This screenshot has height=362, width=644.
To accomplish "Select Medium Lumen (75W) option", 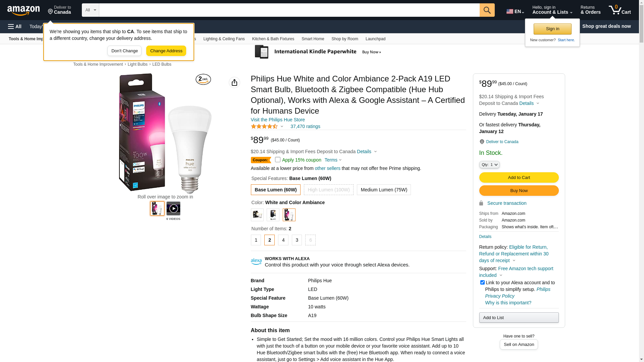I will point(384,190).
